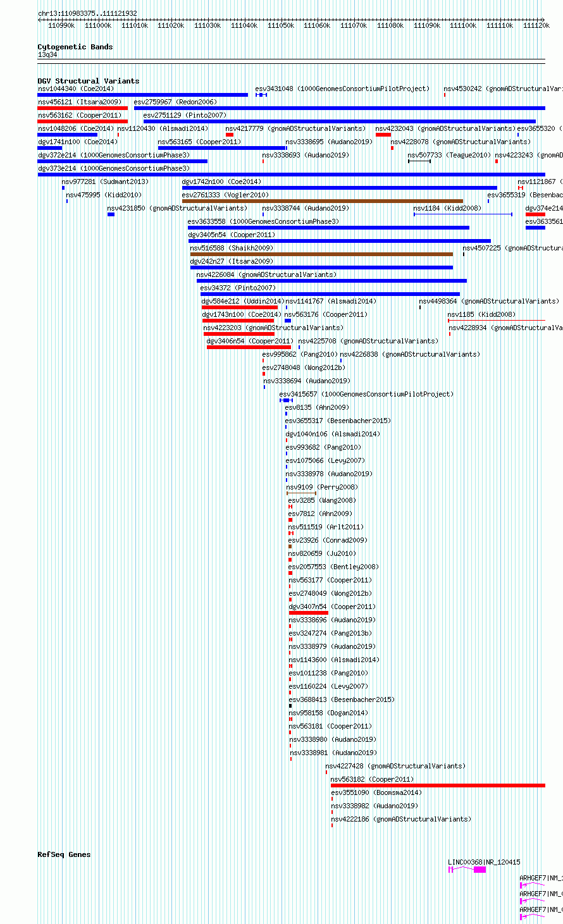Open variant dgv584e212 (Uddin2014)
This screenshot has height=924, width=563.
click(x=243, y=301)
